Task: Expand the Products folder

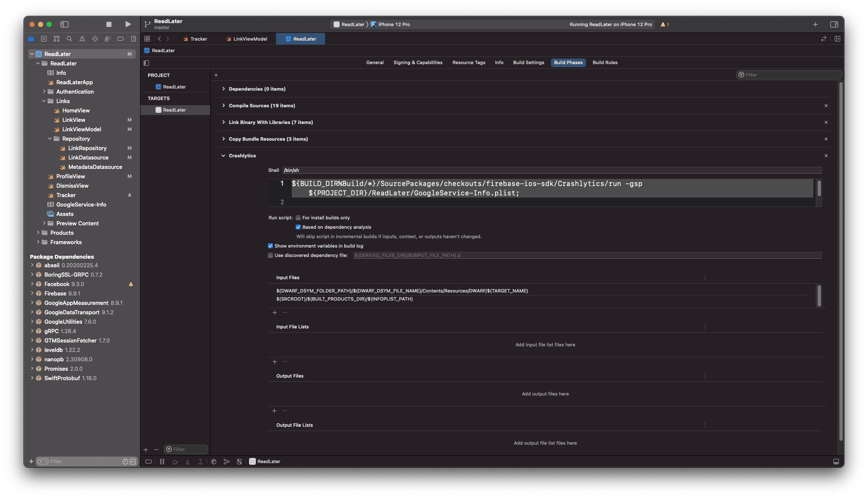Action: (38, 233)
